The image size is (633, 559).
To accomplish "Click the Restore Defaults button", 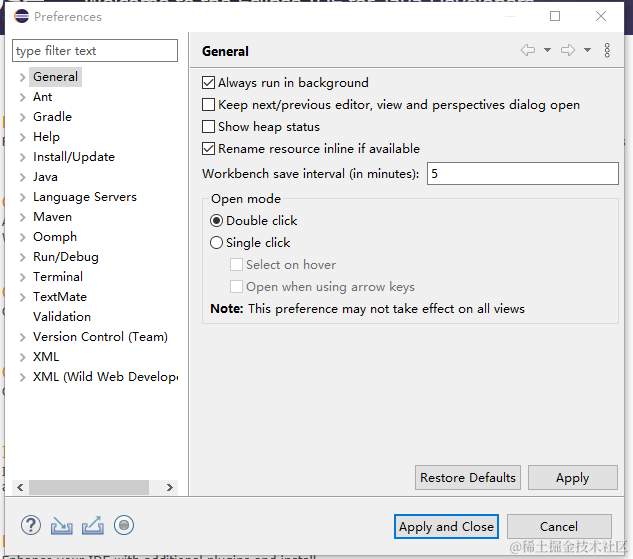I will (468, 477).
